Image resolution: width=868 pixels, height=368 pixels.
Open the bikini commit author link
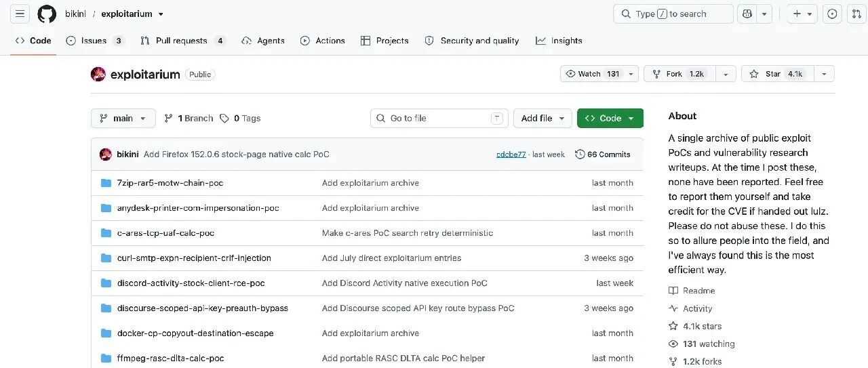(127, 155)
